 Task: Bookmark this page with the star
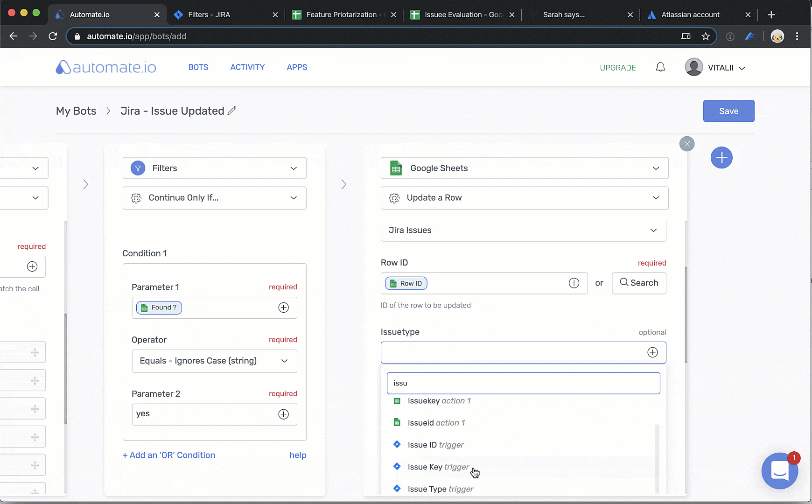click(706, 36)
